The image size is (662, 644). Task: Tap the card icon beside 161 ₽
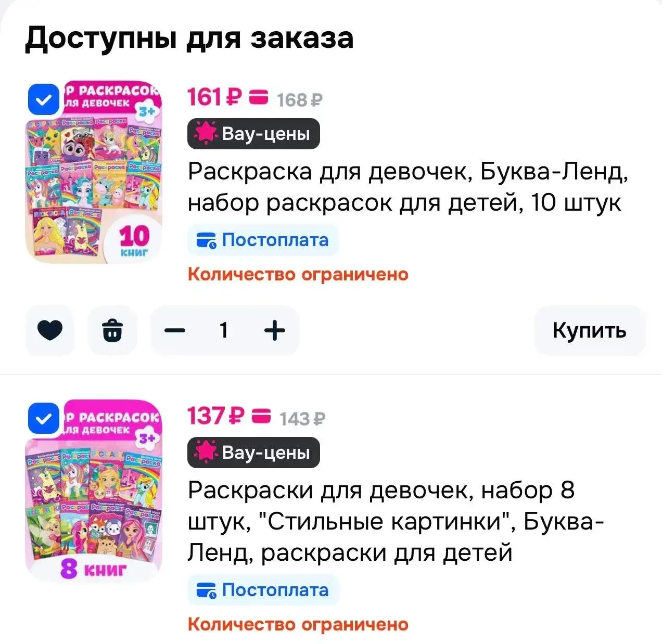259,97
